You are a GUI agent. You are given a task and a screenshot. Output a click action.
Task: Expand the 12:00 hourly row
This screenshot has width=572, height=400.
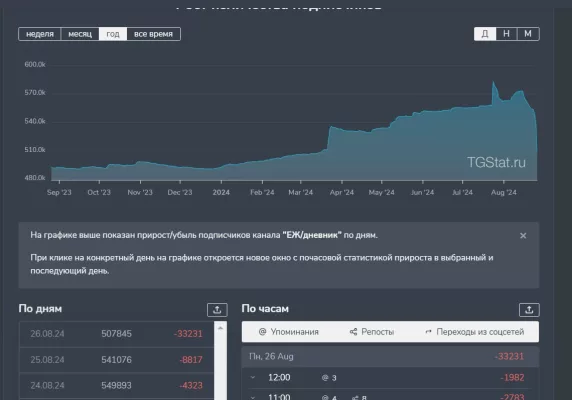pyautogui.click(x=252, y=377)
